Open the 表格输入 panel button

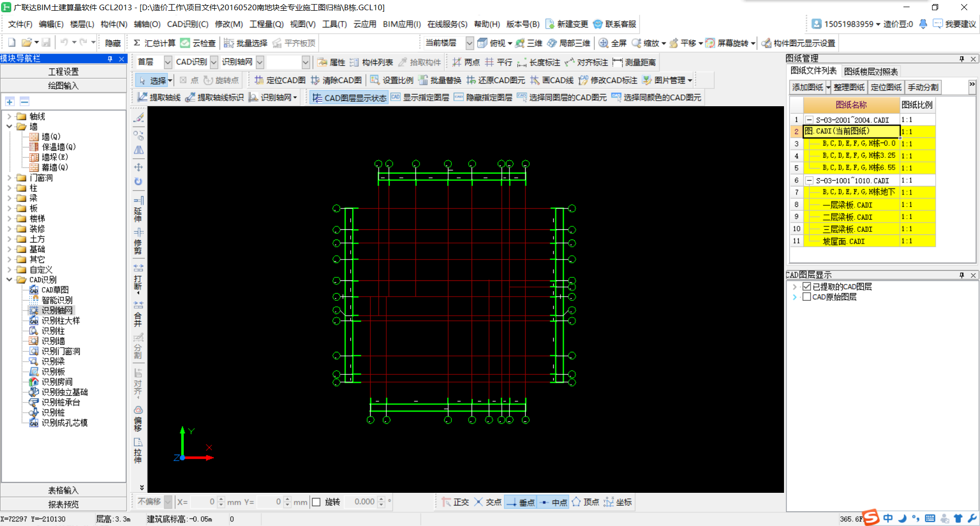[63, 490]
